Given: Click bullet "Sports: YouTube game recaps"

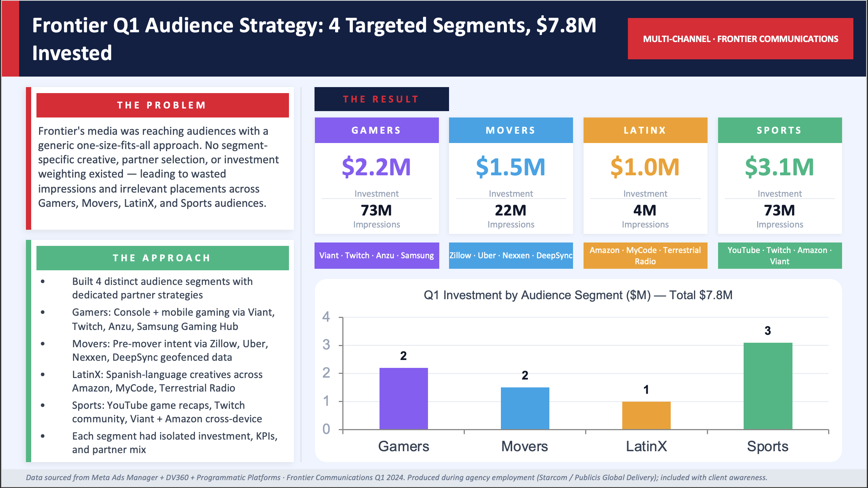Looking at the screenshot, I should 167,412.
